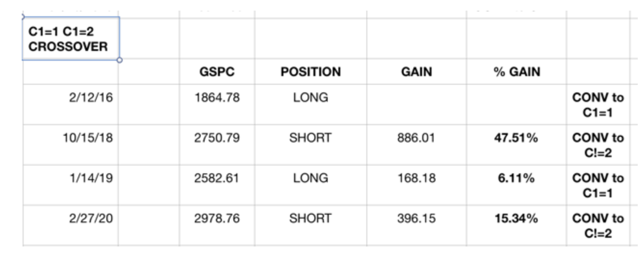The image size is (644, 259).
Task: Click the POSITION header cell
Action: [x=310, y=72]
